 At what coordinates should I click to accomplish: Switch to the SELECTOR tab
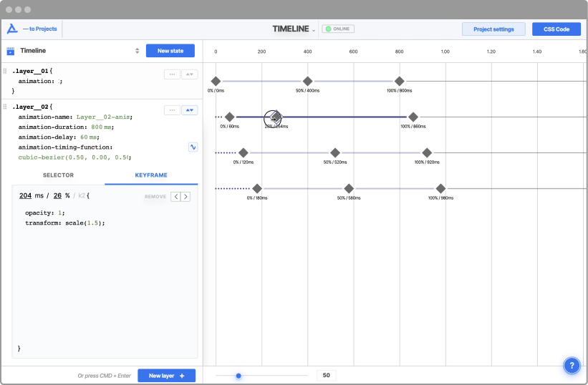[x=58, y=175]
